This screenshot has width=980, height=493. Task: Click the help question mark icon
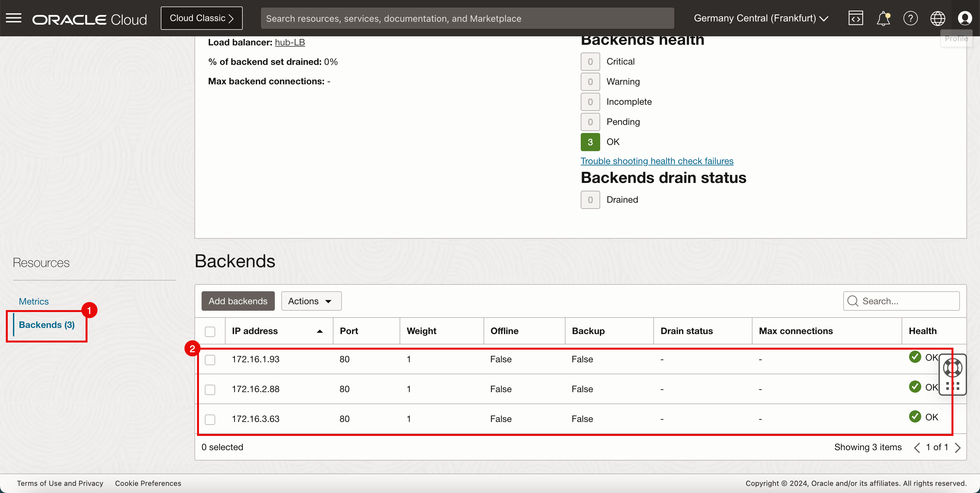(x=910, y=18)
